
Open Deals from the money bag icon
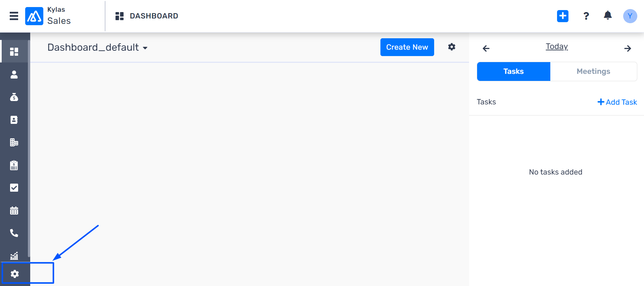[x=14, y=97]
